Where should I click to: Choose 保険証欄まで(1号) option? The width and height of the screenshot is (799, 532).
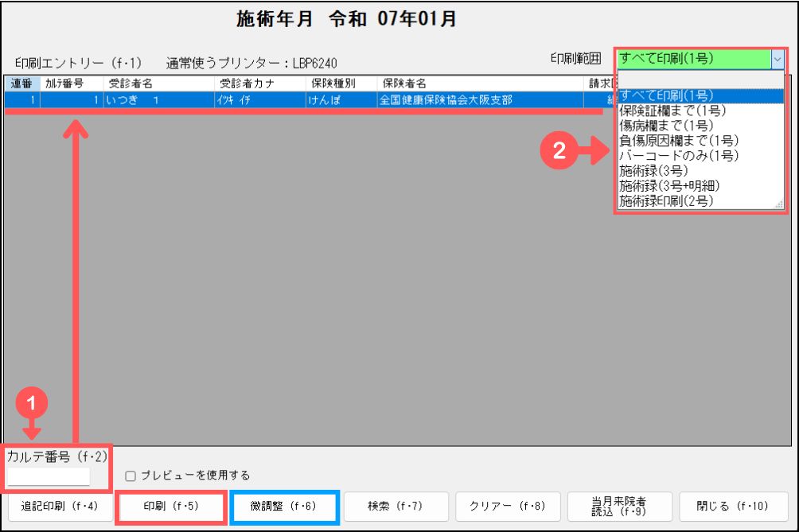pos(665,111)
